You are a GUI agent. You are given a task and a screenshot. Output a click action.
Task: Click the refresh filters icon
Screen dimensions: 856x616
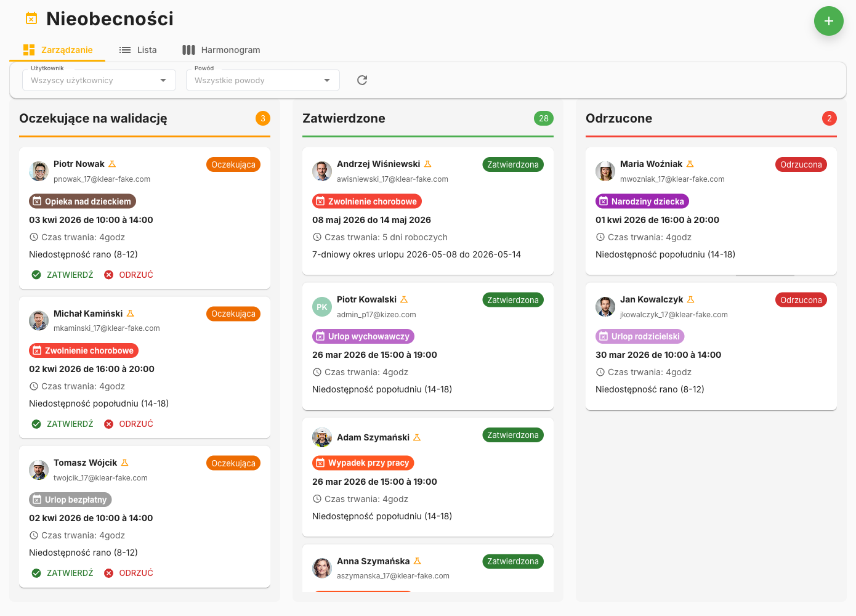pyautogui.click(x=362, y=80)
